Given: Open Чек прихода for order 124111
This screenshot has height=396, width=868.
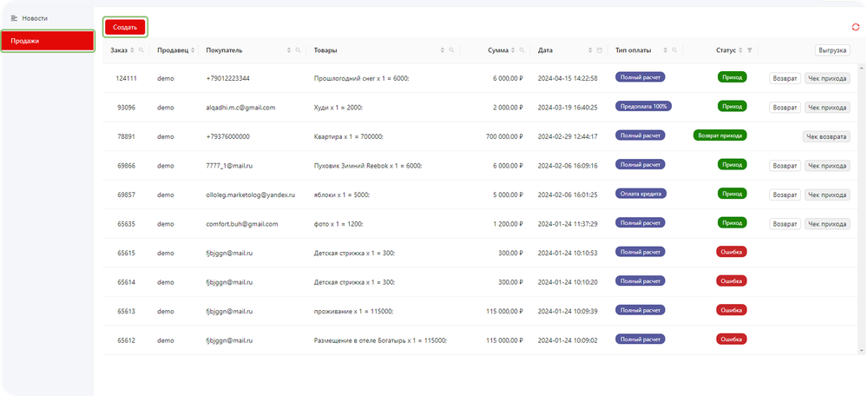Looking at the screenshot, I should [827, 79].
